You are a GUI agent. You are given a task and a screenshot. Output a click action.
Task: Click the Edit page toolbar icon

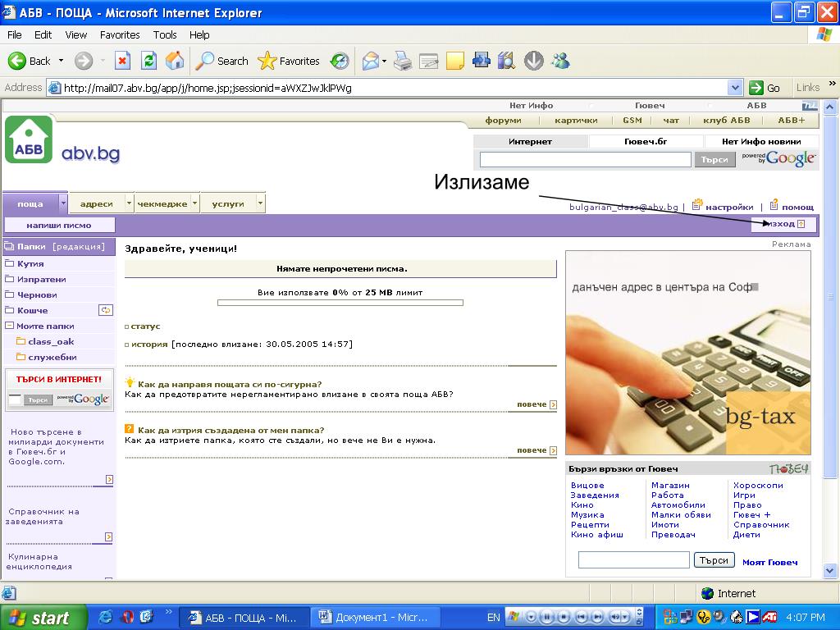click(428, 61)
